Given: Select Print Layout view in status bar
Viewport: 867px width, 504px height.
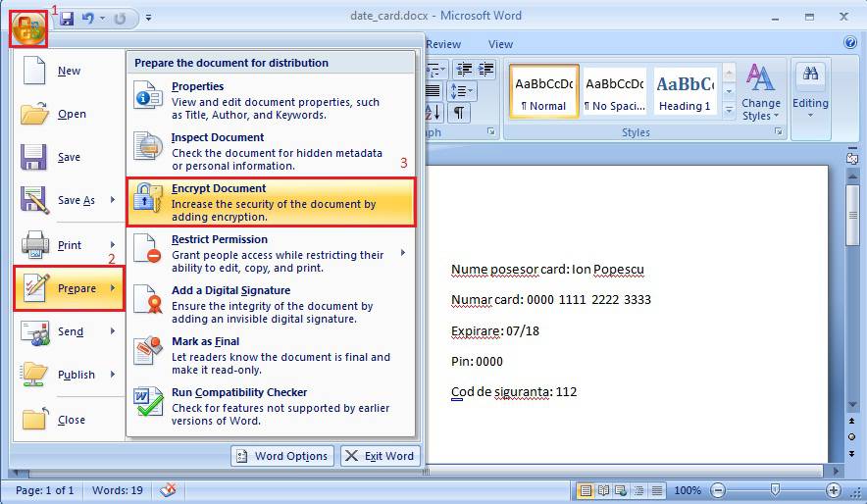Looking at the screenshot, I should click(x=585, y=490).
